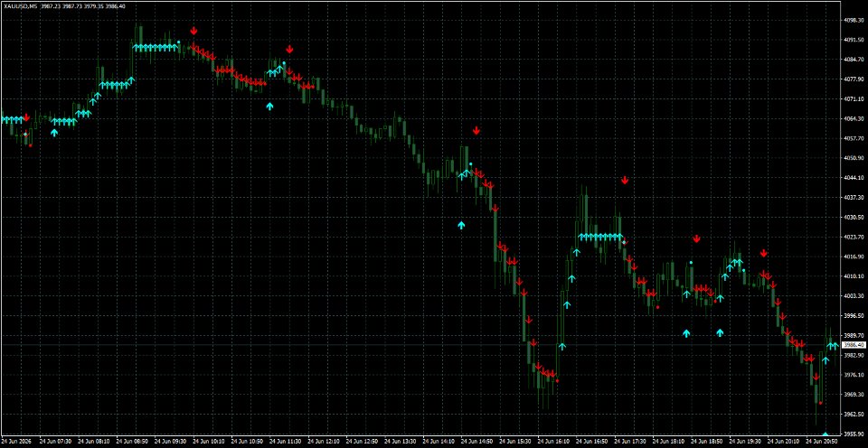
Task: Click the 3962.50 price scale label
Action: coord(854,415)
